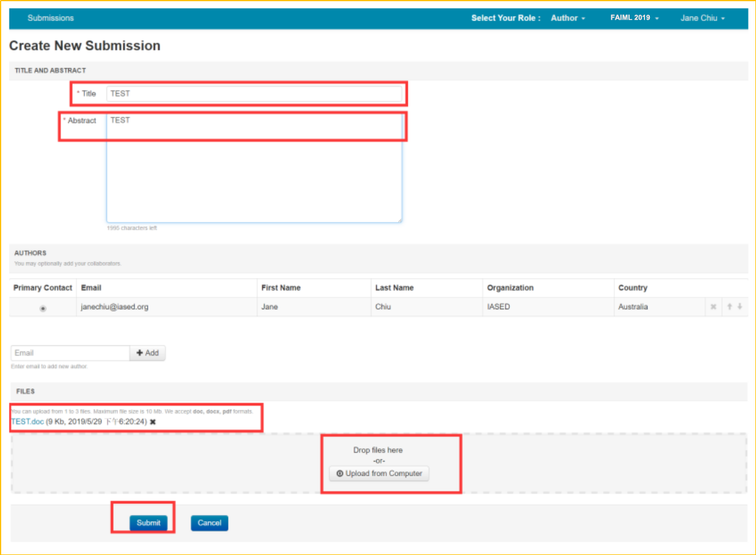Focus the new author Email field
Image resolution: width=756 pixels, height=555 pixels.
[70, 353]
